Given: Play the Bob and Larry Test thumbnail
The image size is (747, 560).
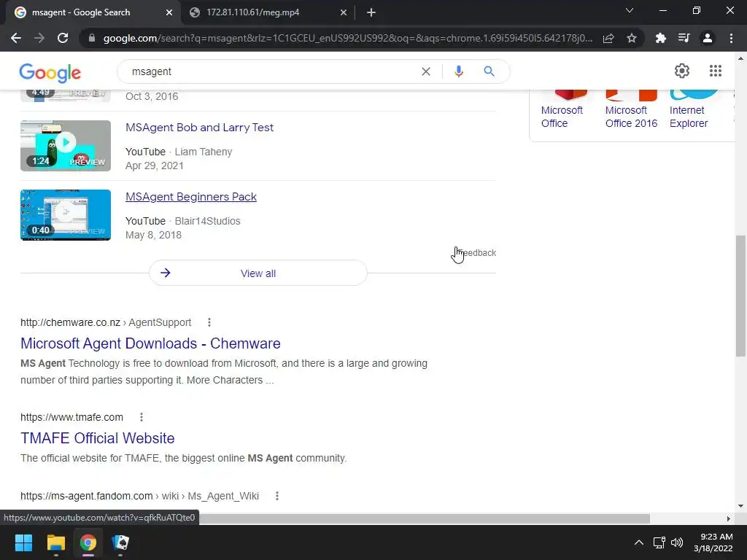Looking at the screenshot, I should pyautogui.click(x=66, y=146).
